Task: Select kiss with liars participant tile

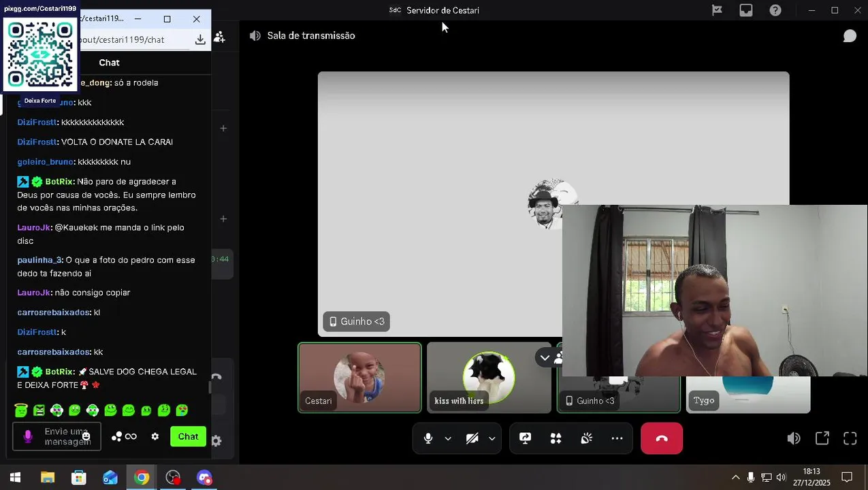Action: [489, 378]
